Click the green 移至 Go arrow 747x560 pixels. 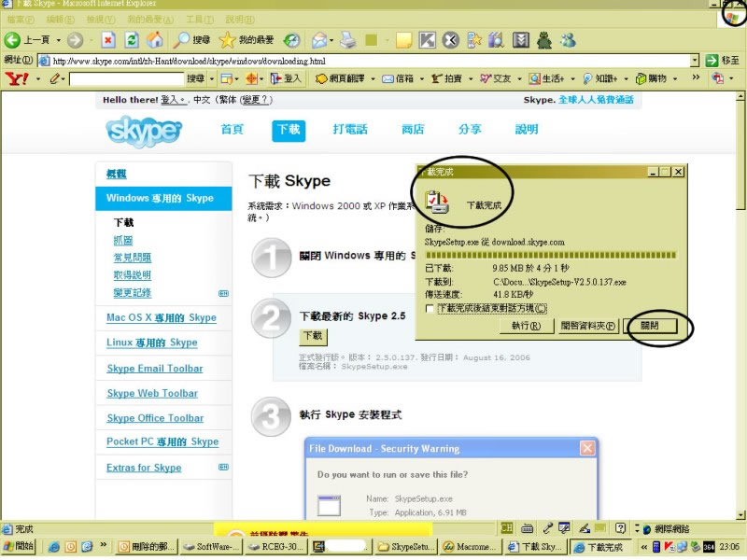tap(712, 61)
